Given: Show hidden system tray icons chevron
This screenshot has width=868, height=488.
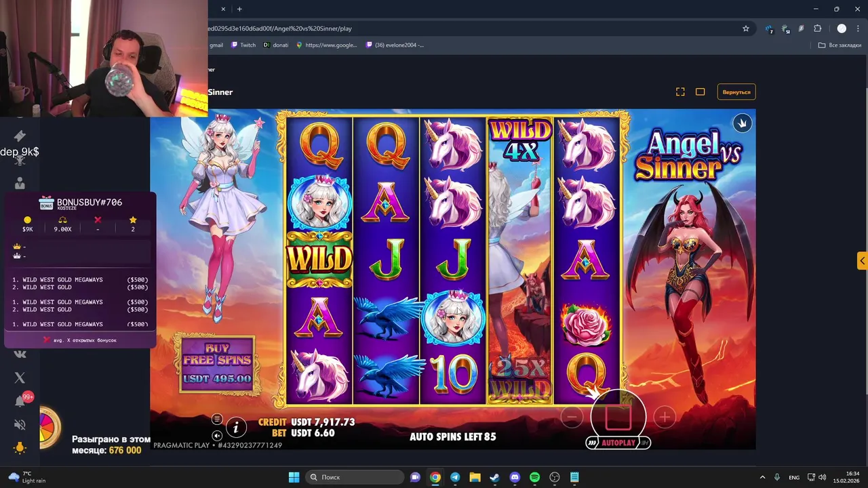Looking at the screenshot, I should pyautogui.click(x=762, y=477).
